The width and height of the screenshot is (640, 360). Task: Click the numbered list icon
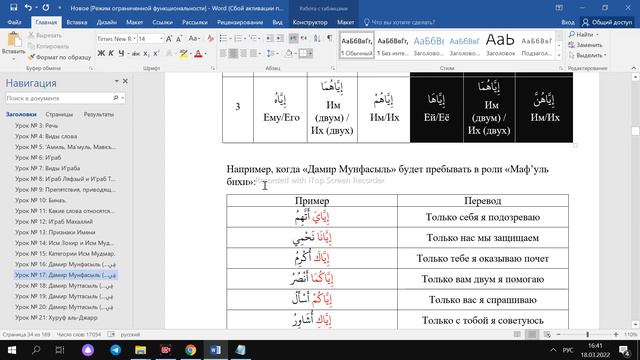tap(238, 38)
